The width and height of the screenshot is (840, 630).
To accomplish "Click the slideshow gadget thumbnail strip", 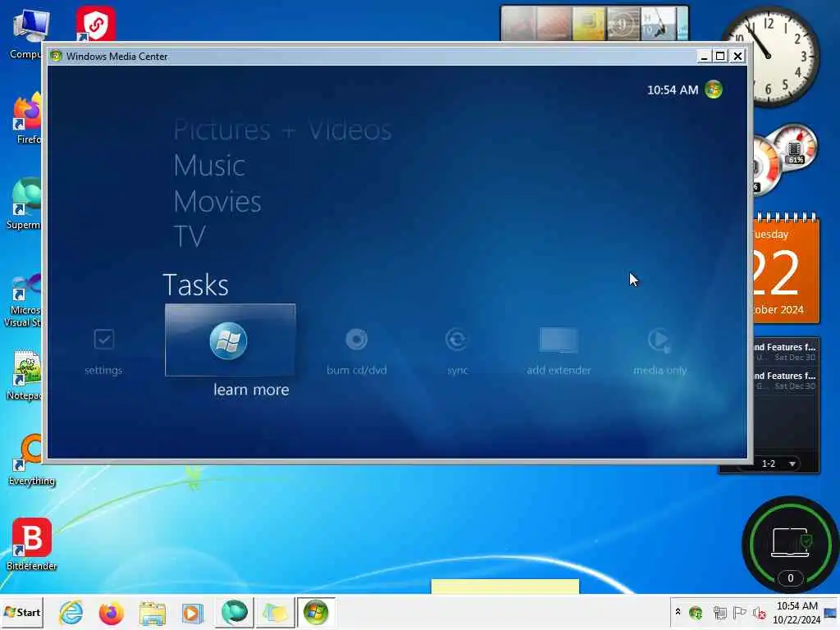I will click(594, 23).
